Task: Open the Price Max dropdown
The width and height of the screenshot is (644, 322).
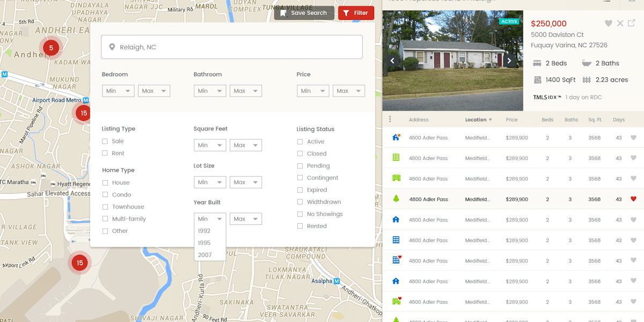Action: tap(349, 91)
